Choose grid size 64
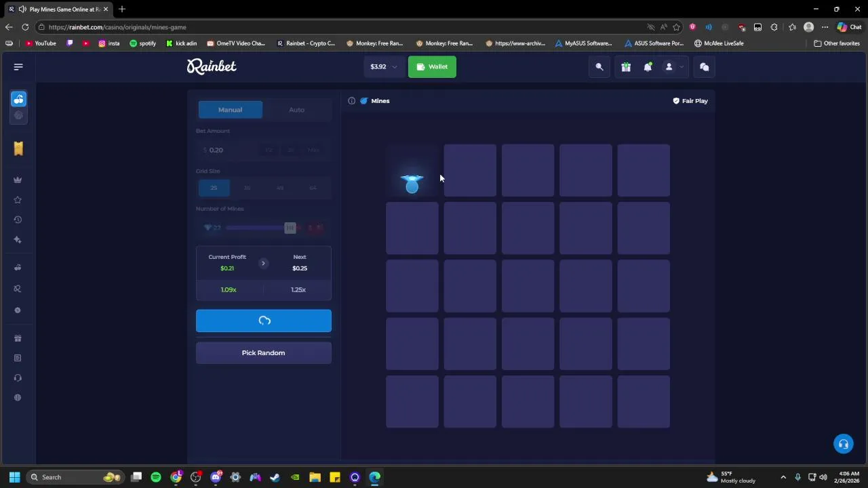Image resolution: width=868 pixels, height=488 pixels. [313, 188]
